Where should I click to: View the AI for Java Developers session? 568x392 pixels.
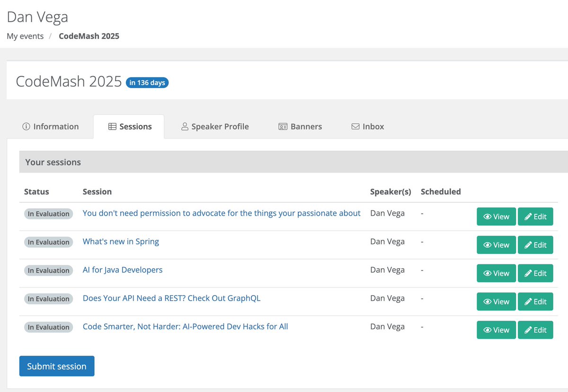click(x=496, y=273)
